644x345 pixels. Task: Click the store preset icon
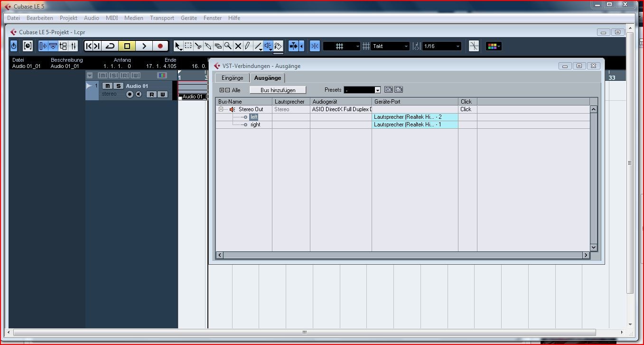point(389,89)
